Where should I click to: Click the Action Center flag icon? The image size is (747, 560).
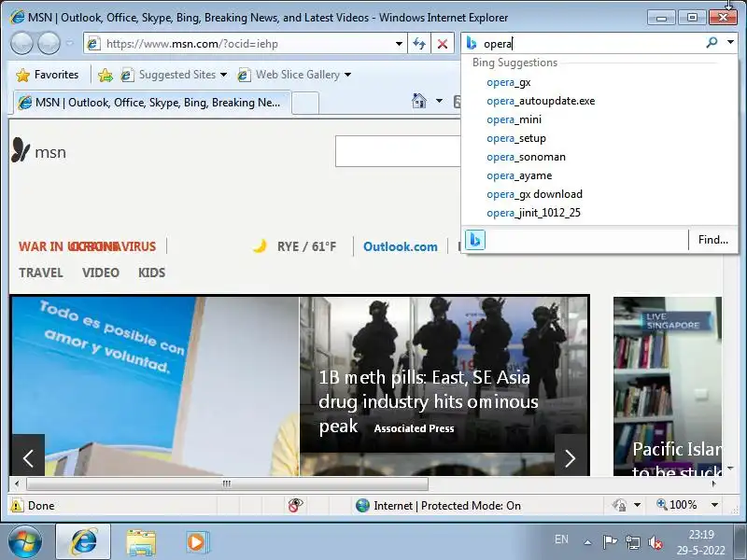pos(610,542)
